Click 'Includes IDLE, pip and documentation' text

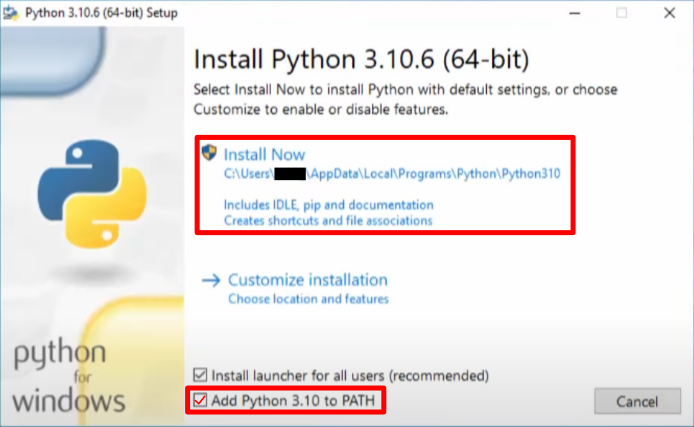click(x=329, y=205)
